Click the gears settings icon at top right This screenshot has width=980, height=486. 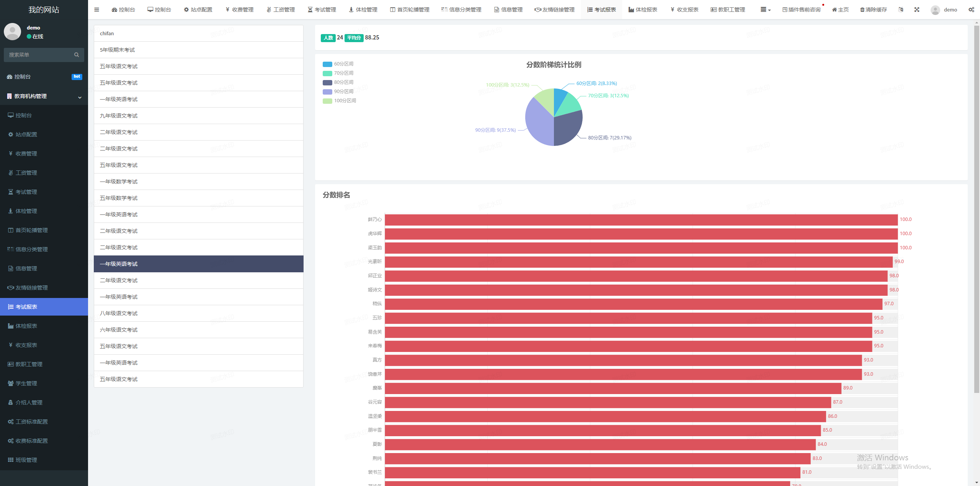point(971,10)
